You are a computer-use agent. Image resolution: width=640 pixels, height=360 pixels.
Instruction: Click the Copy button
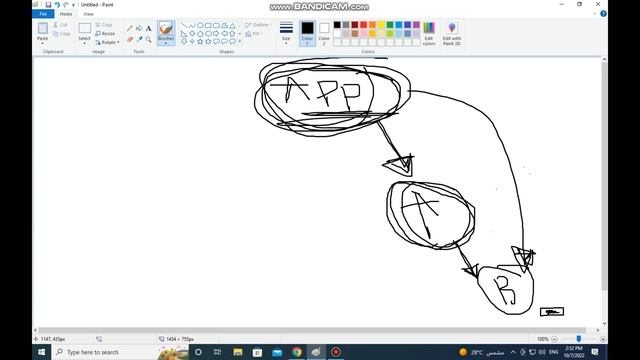[x=62, y=34]
